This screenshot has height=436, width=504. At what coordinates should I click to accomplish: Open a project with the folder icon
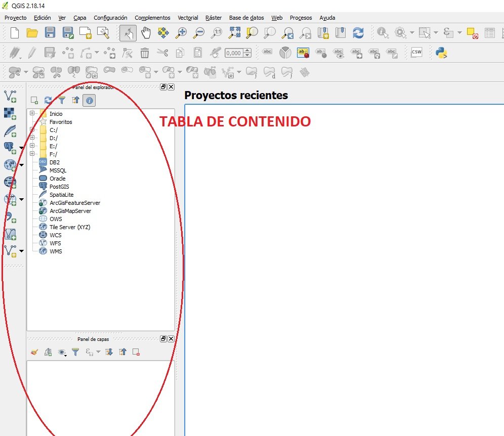tap(32, 33)
